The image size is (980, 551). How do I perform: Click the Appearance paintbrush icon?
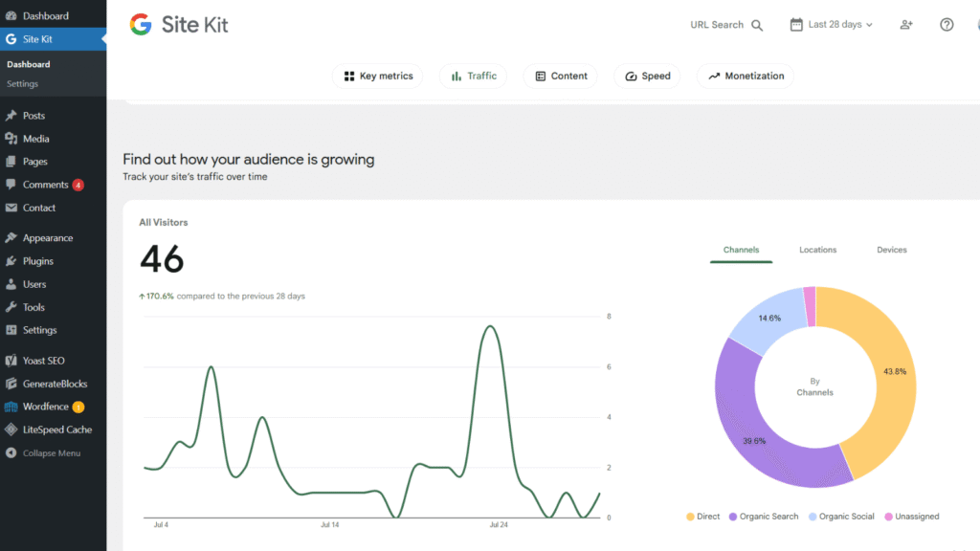tap(11, 238)
